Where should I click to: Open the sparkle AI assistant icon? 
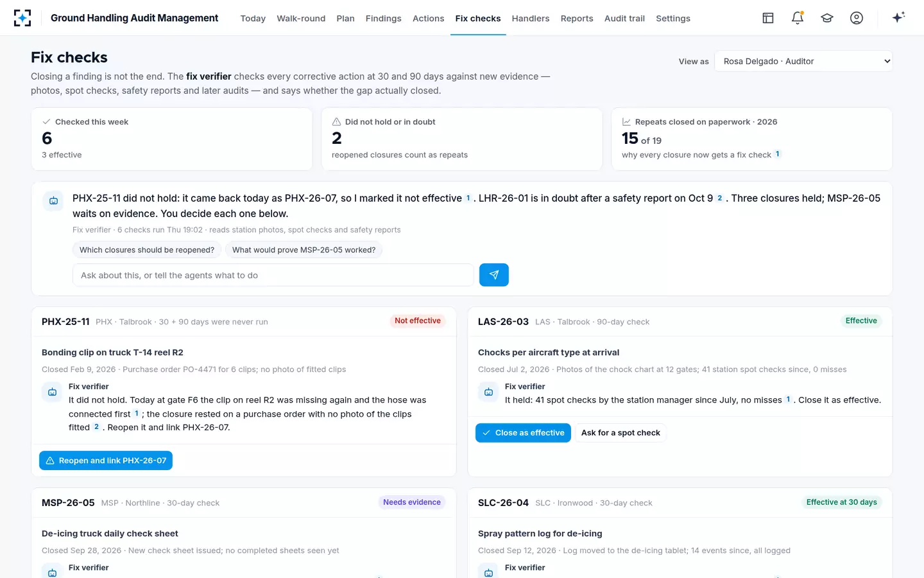[x=898, y=17]
